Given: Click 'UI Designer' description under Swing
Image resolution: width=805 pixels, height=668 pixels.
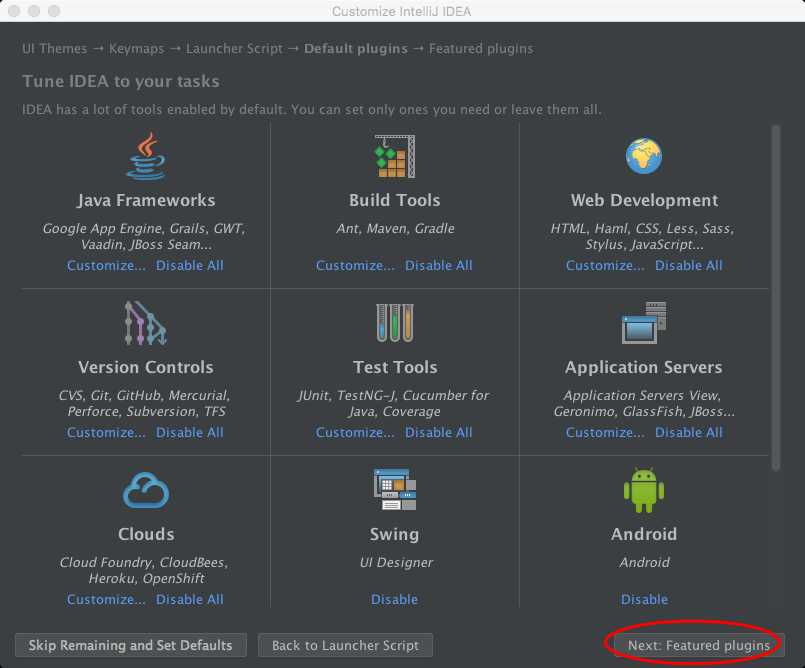Looking at the screenshot, I should (x=396, y=562).
